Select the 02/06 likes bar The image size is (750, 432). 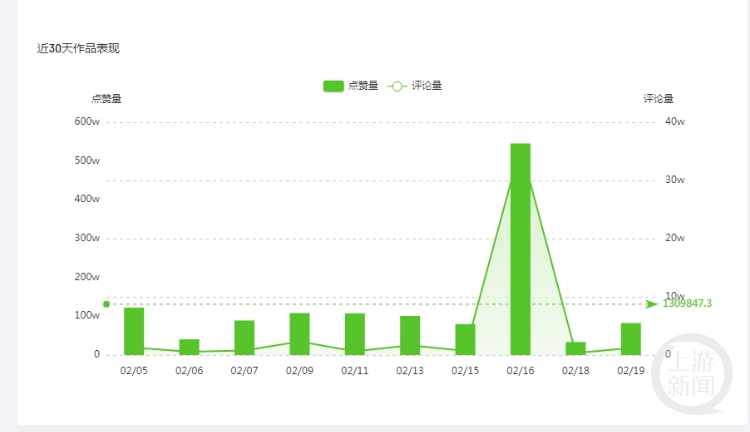(189, 347)
